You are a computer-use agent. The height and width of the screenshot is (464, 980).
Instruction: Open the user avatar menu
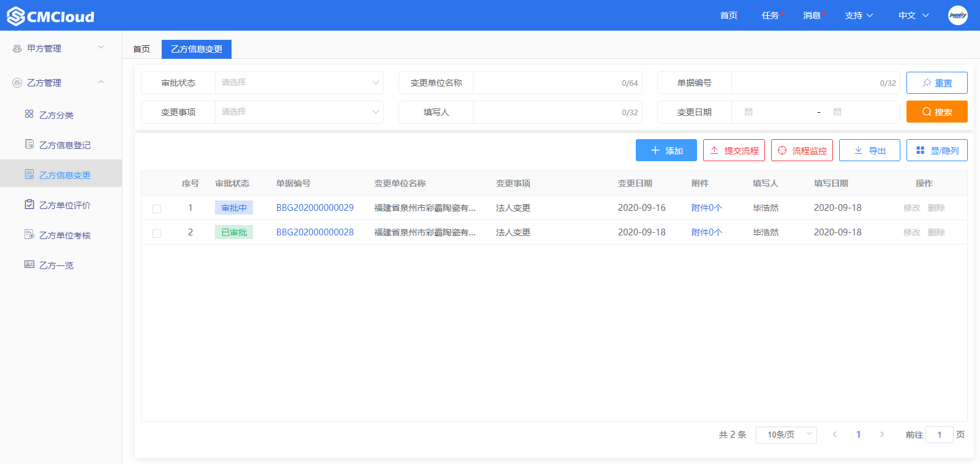[957, 15]
